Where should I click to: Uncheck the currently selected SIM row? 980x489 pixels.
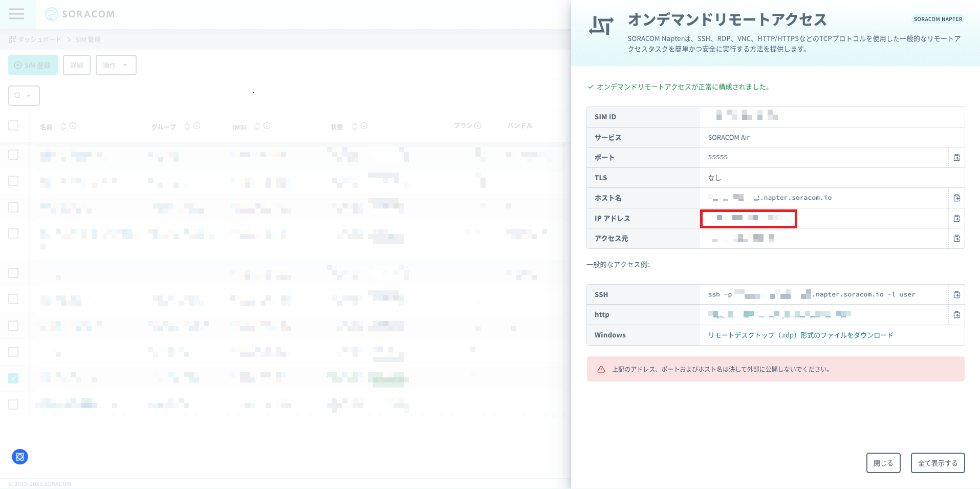click(x=13, y=378)
